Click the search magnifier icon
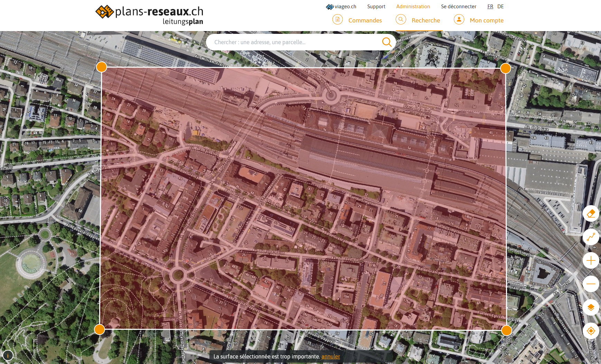601x364 pixels. 387,42
